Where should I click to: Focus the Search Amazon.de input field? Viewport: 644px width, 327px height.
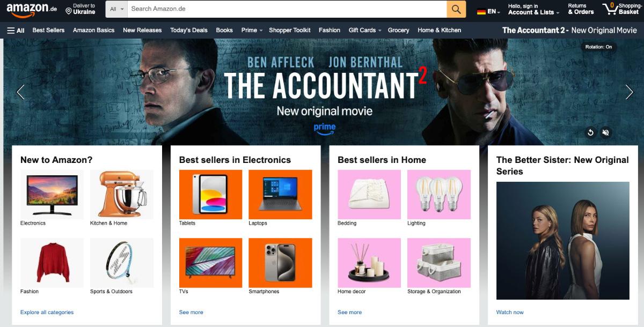coord(287,9)
